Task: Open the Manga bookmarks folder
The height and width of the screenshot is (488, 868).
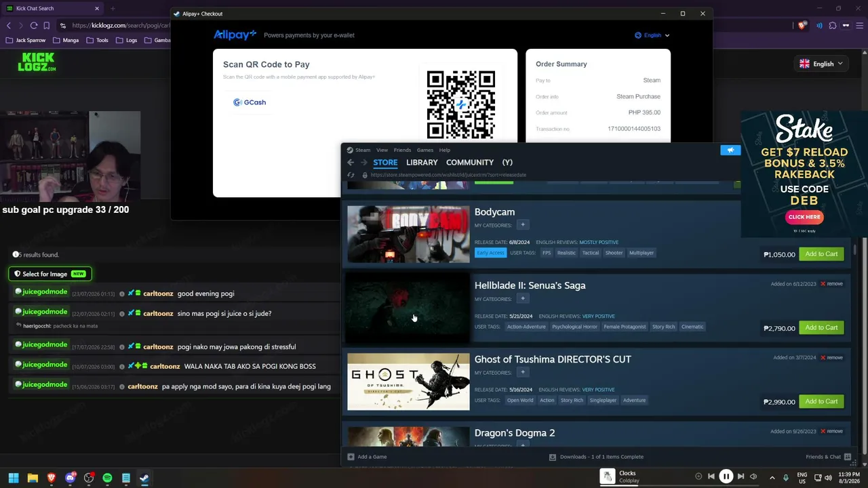Action: coord(66,40)
